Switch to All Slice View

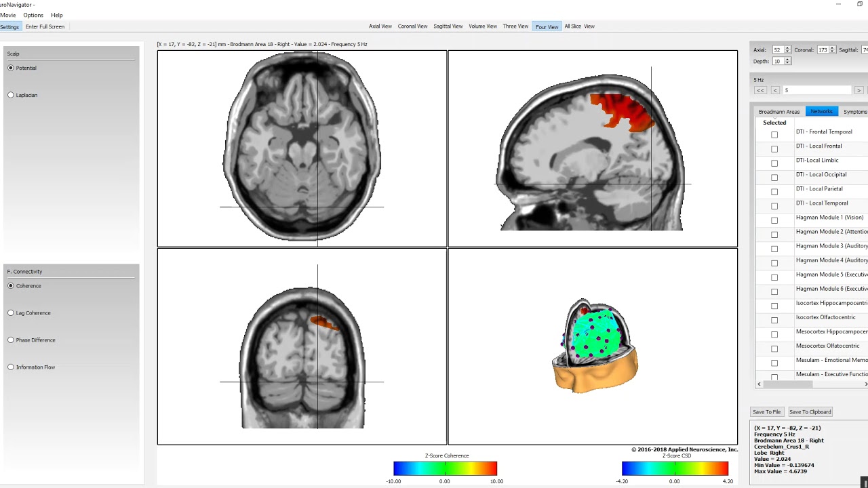coord(579,26)
